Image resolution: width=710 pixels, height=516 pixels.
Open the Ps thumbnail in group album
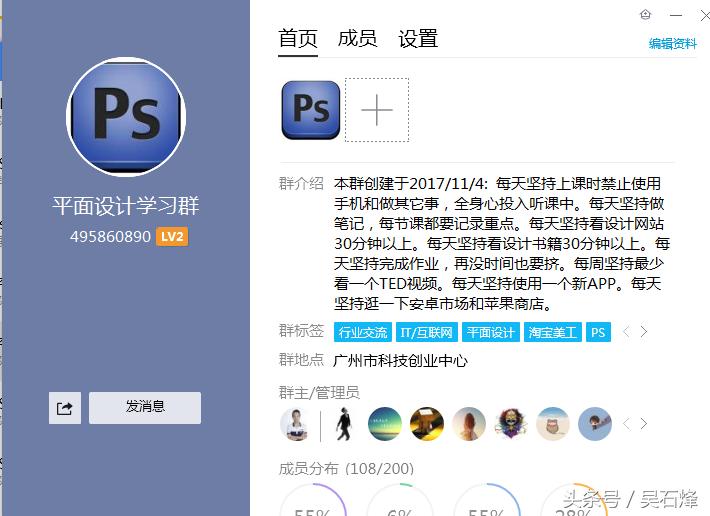click(x=311, y=110)
